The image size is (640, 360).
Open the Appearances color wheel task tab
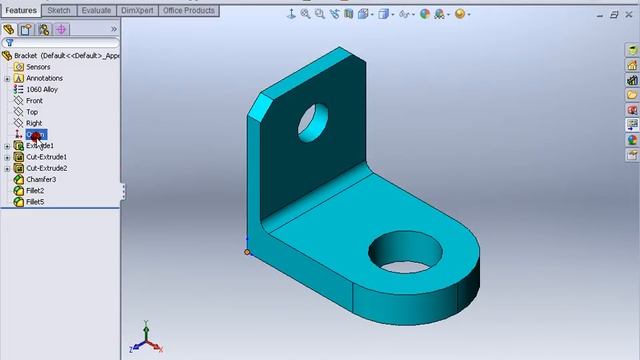pos(632,140)
